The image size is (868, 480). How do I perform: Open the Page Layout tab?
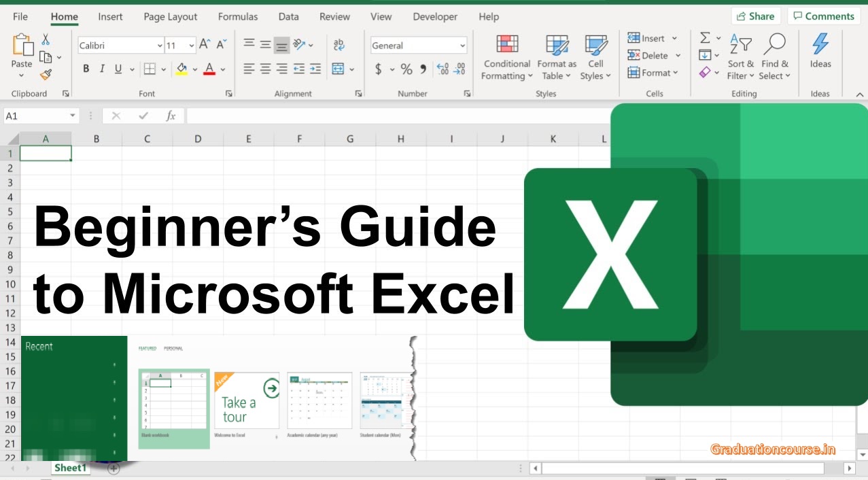coord(170,16)
